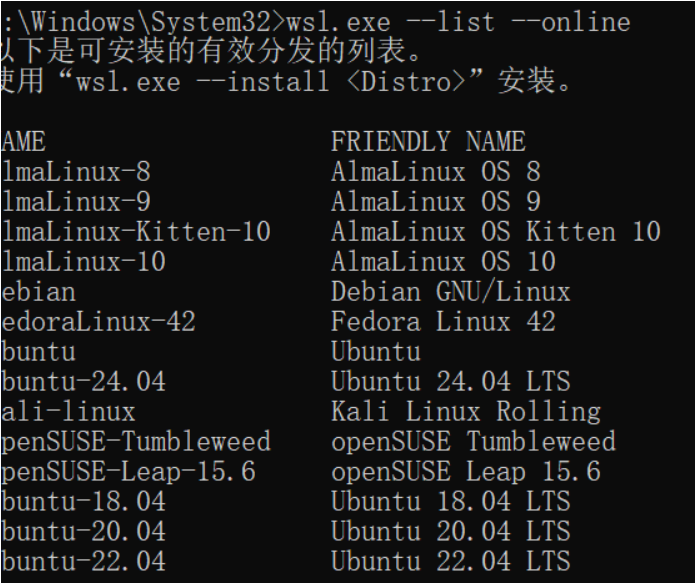Image resolution: width=695 pixels, height=584 pixels.
Task: Click the Ubuntu 18.04 LTS friendly name
Action: (x=450, y=501)
